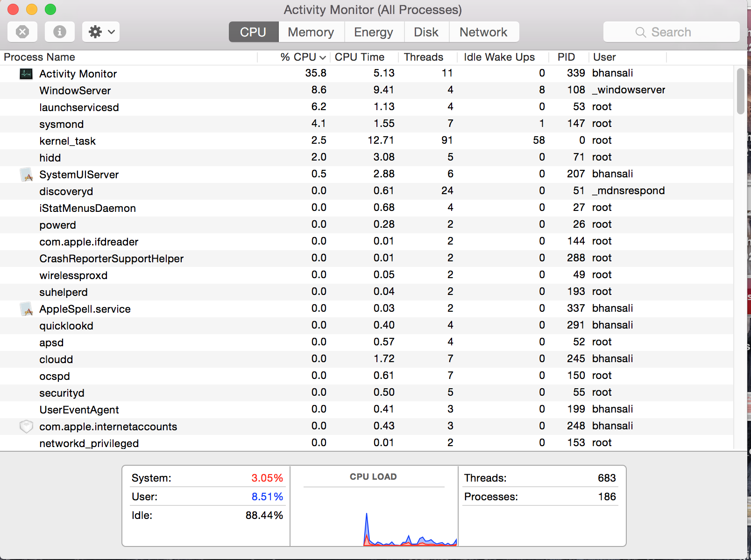
Task: Click the System 3.05% value
Action: pos(267,478)
